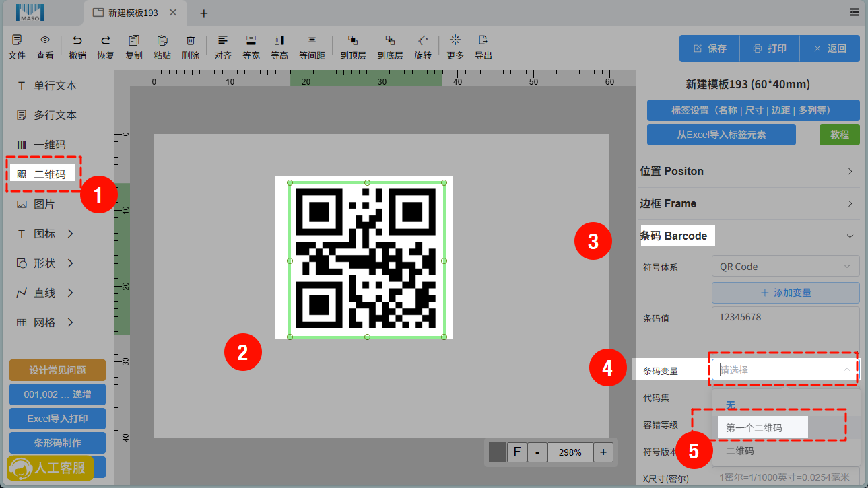Image resolution: width=868 pixels, height=488 pixels.
Task: Select the last 二维码 dropdown option
Action: [x=786, y=451]
